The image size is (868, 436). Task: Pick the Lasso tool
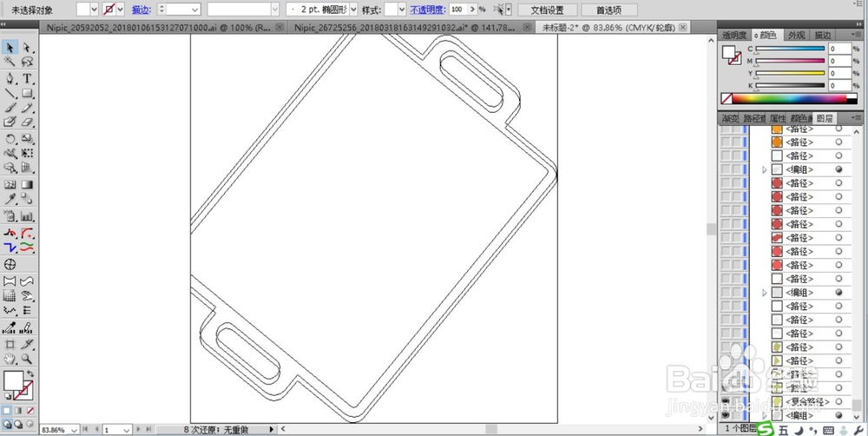(x=27, y=62)
